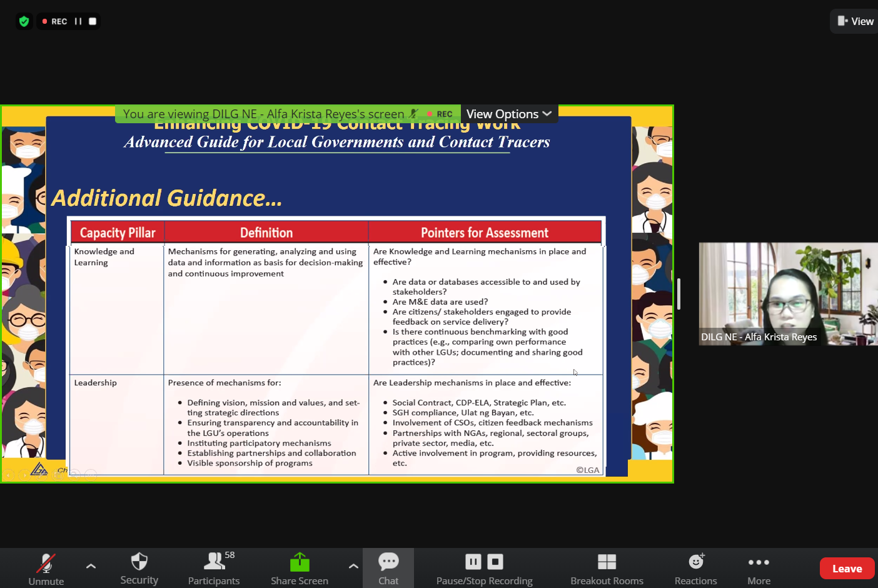Click the red Leave button
The height and width of the screenshot is (588, 878).
[x=847, y=569]
